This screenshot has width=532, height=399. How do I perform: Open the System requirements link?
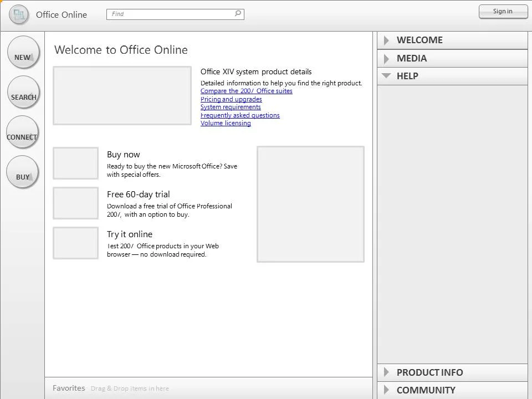(x=231, y=107)
